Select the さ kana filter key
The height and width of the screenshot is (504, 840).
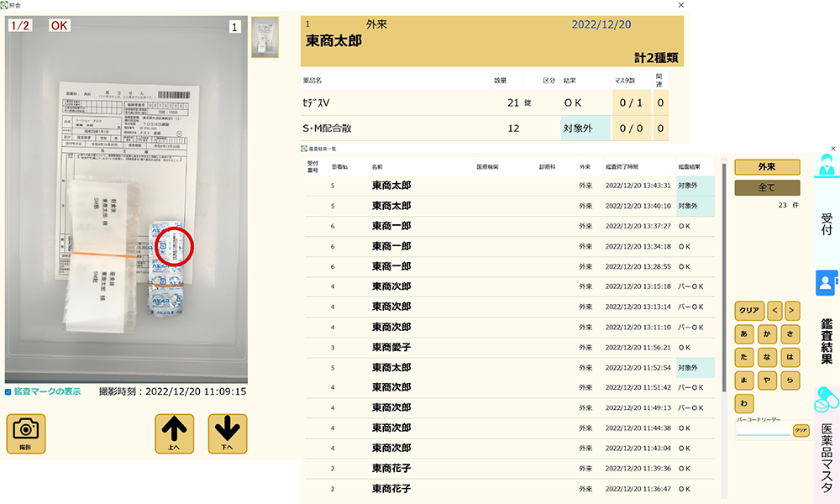click(x=790, y=334)
